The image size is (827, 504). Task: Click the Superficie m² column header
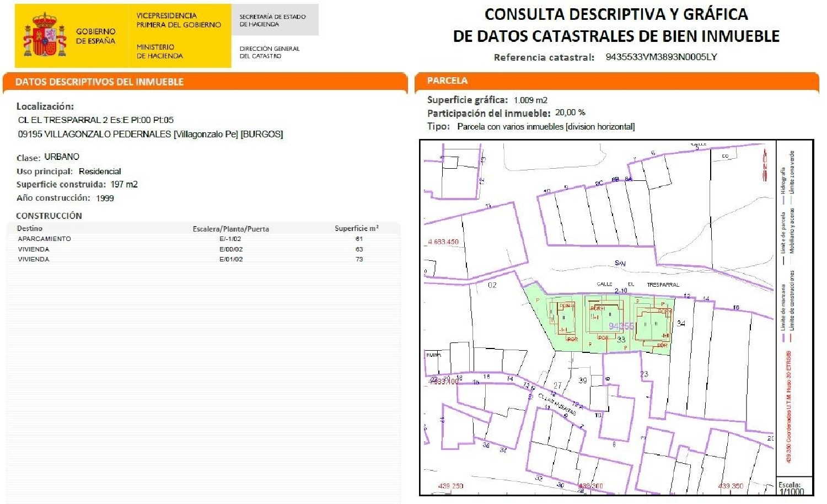coord(357,228)
